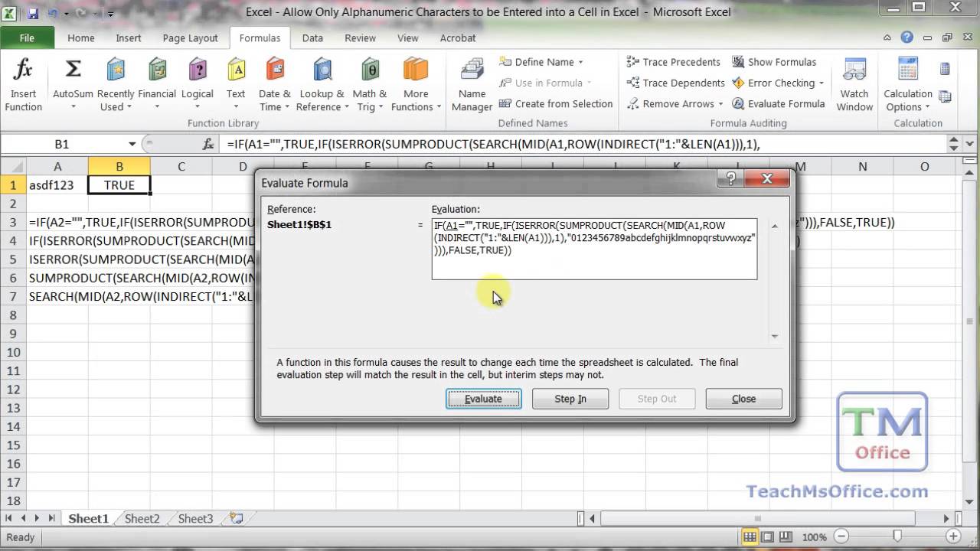Go to the Sheet3 worksheet tab

[195, 519]
